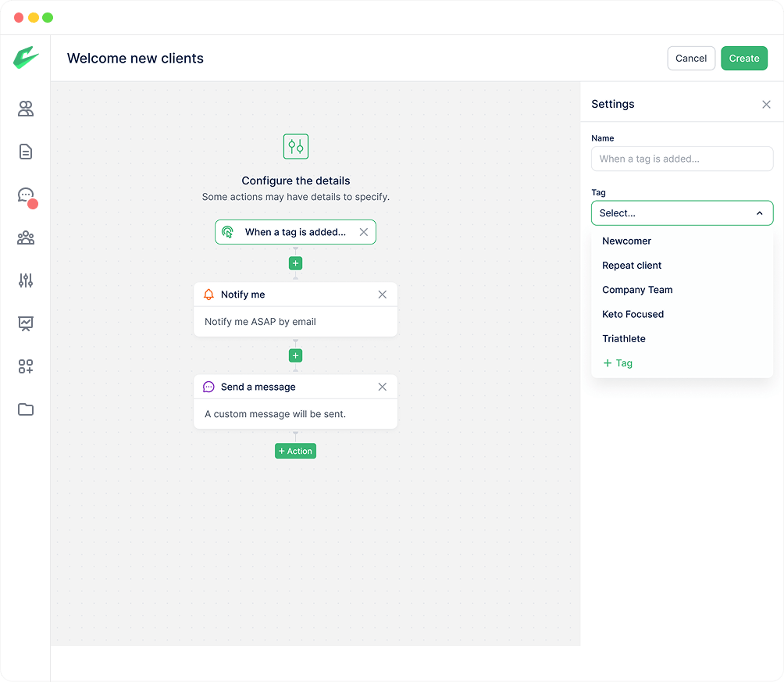Add a new tag with + Tag

618,363
